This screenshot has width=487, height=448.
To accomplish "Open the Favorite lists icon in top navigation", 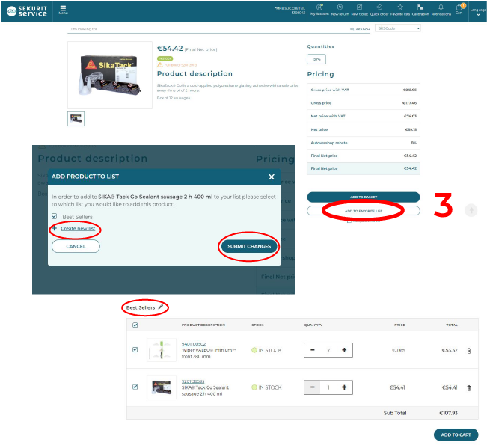I will [x=399, y=9].
